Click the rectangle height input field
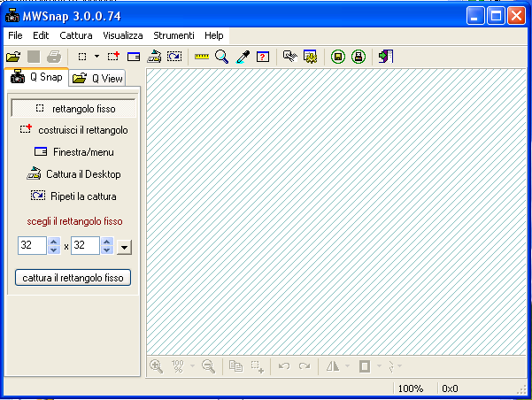532x400 pixels. coord(84,246)
